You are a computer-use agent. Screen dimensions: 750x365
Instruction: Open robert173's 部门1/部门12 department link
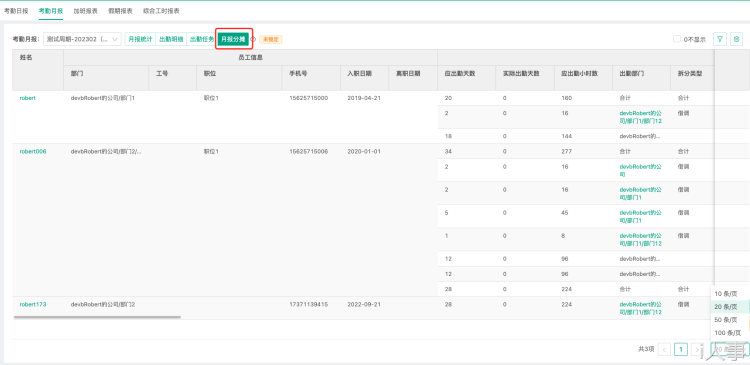click(640, 308)
